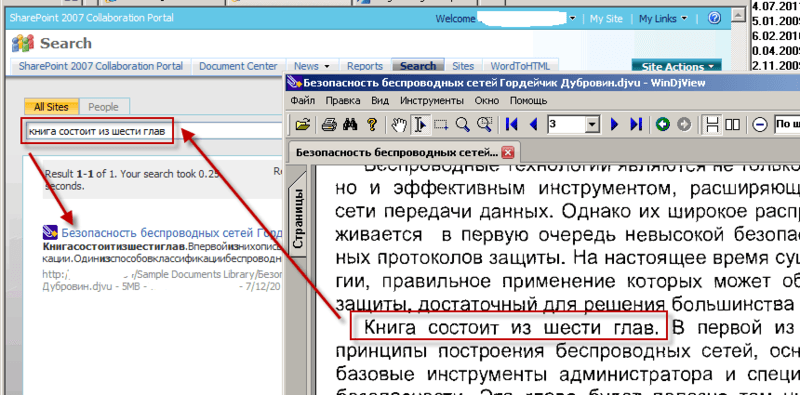Select the zoom-to-selection magnifier tool
800x395 pixels.
pos(484,124)
